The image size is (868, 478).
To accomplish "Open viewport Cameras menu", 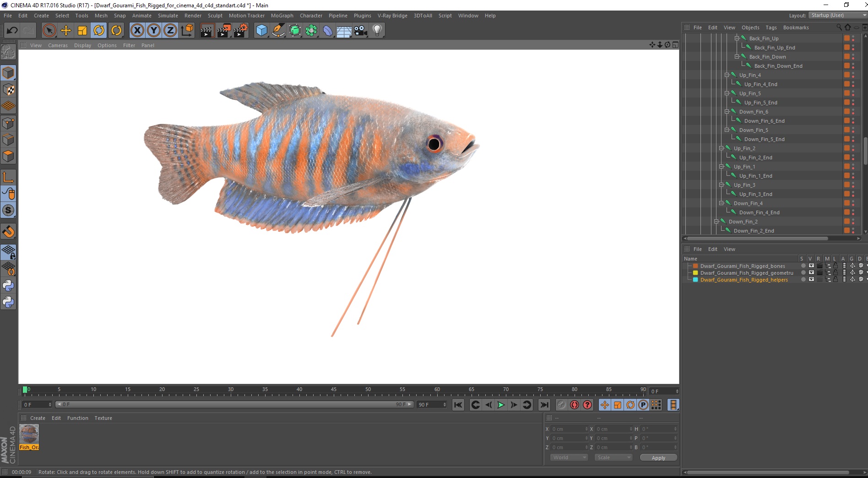I will click(x=58, y=45).
